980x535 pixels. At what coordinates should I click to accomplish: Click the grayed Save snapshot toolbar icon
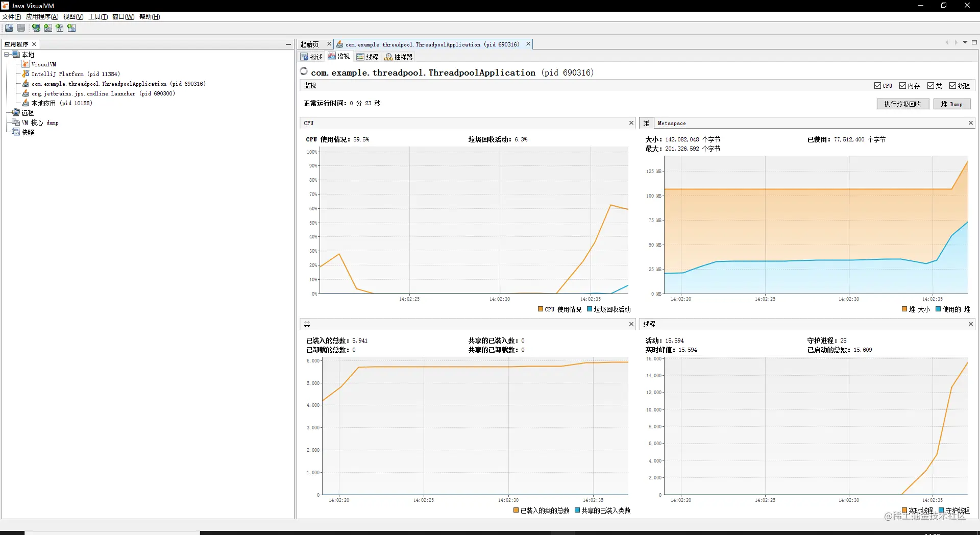(21, 28)
